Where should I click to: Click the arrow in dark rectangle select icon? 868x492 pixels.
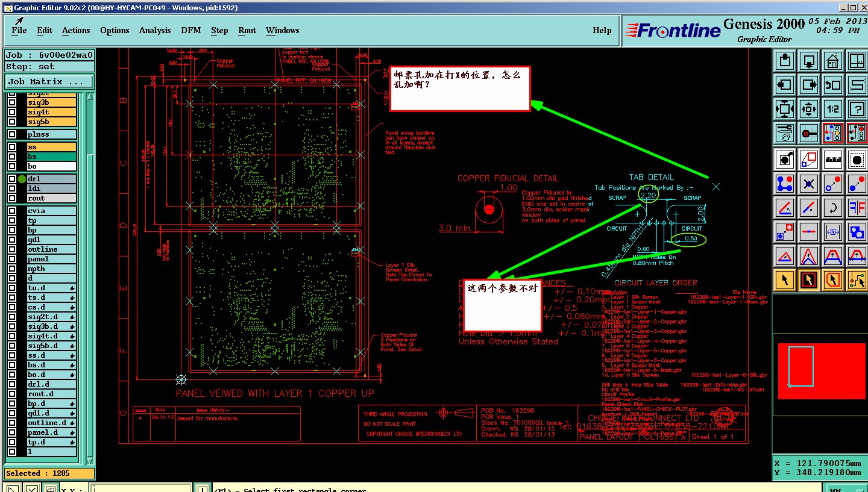click(809, 280)
